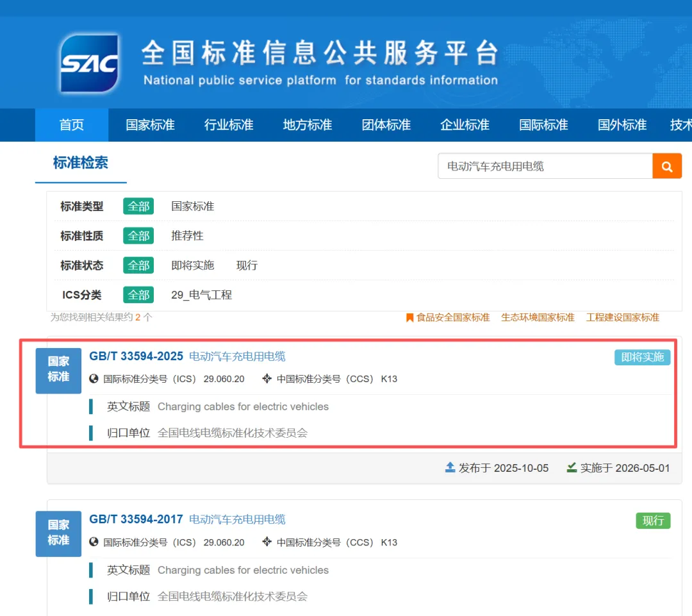692x616 pixels.
Task: Click the 实施于 2026-05-01 date text
Action: (625, 468)
